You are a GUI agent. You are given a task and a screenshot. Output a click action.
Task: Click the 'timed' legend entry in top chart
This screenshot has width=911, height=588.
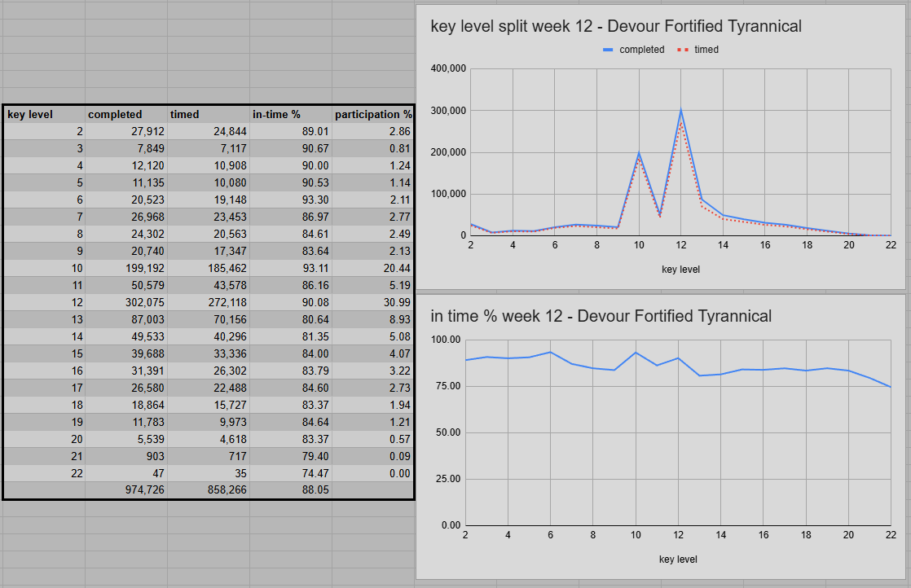point(706,50)
